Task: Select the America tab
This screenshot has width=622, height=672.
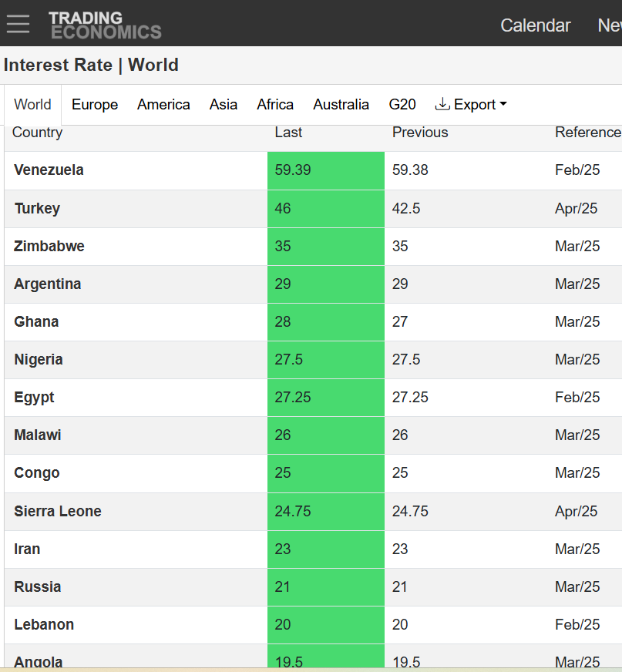Action: click(163, 105)
